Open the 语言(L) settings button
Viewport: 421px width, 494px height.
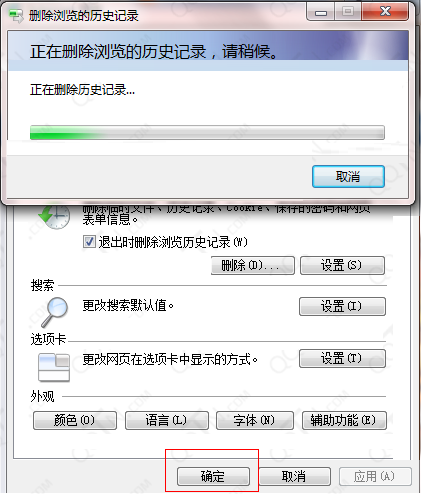click(167, 420)
